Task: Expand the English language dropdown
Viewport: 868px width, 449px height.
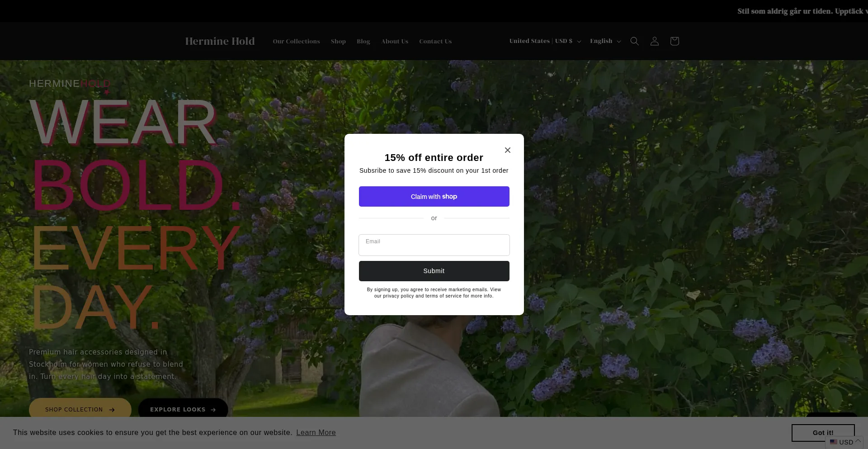Action: [605, 41]
